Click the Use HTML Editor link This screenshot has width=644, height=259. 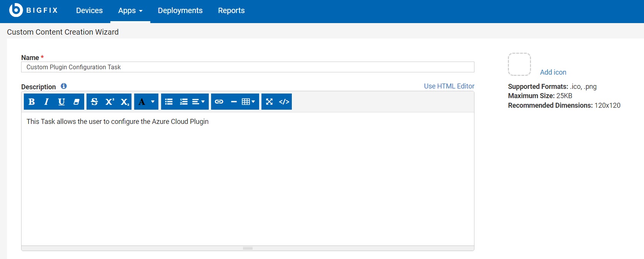tap(449, 86)
